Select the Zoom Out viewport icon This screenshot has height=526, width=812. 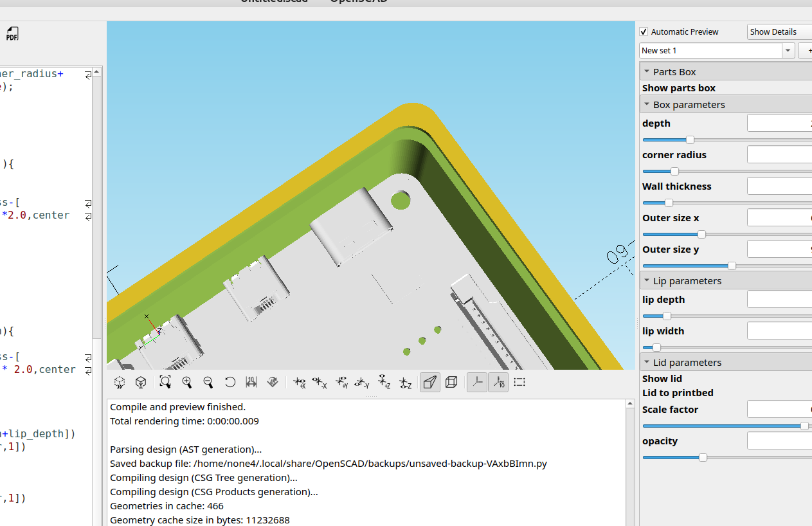pos(208,382)
